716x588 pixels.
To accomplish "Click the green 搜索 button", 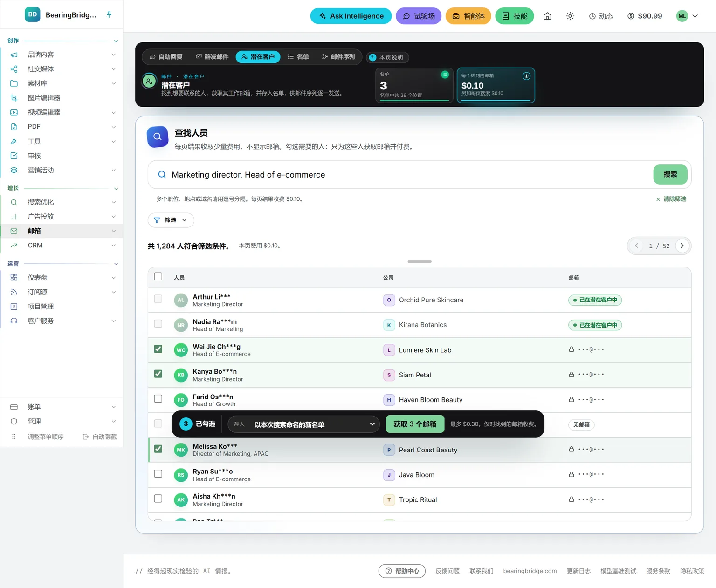I will click(670, 174).
